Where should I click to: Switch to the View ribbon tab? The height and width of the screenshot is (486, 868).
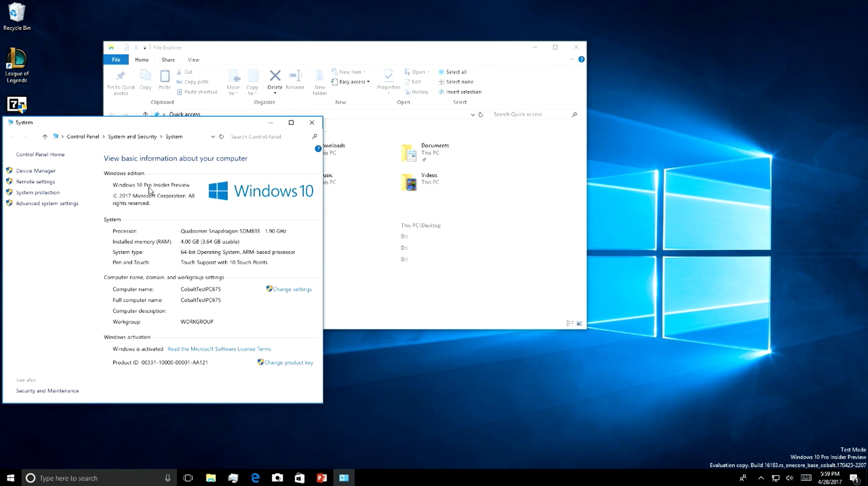[193, 60]
